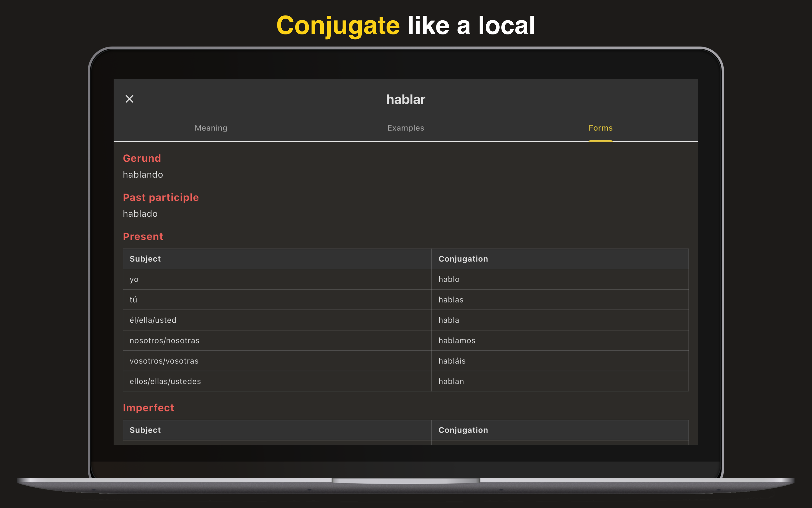Click the 'hablan' conjugation cell
The height and width of the screenshot is (508, 812).
click(560, 381)
